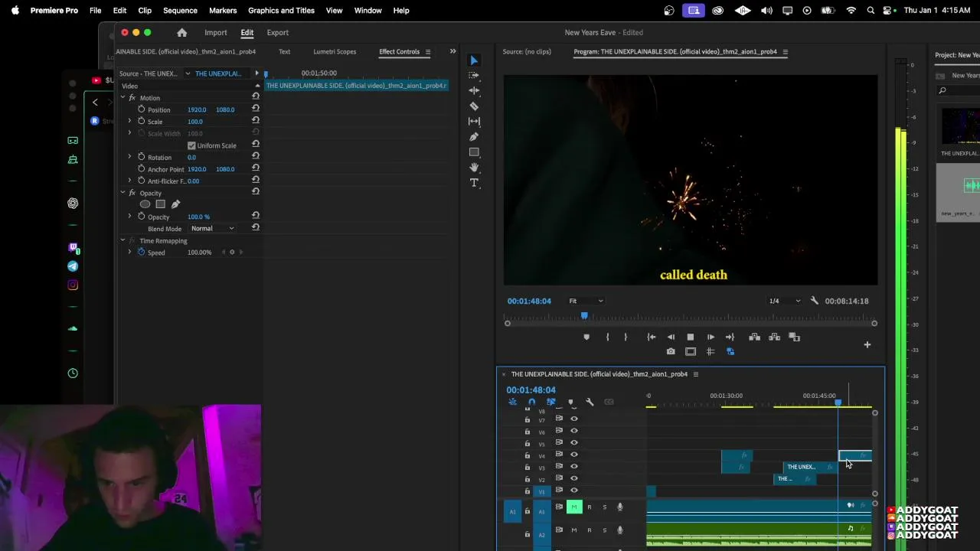Click the Position X value 1920.0
The width and height of the screenshot is (980, 551).
[197, 109]
